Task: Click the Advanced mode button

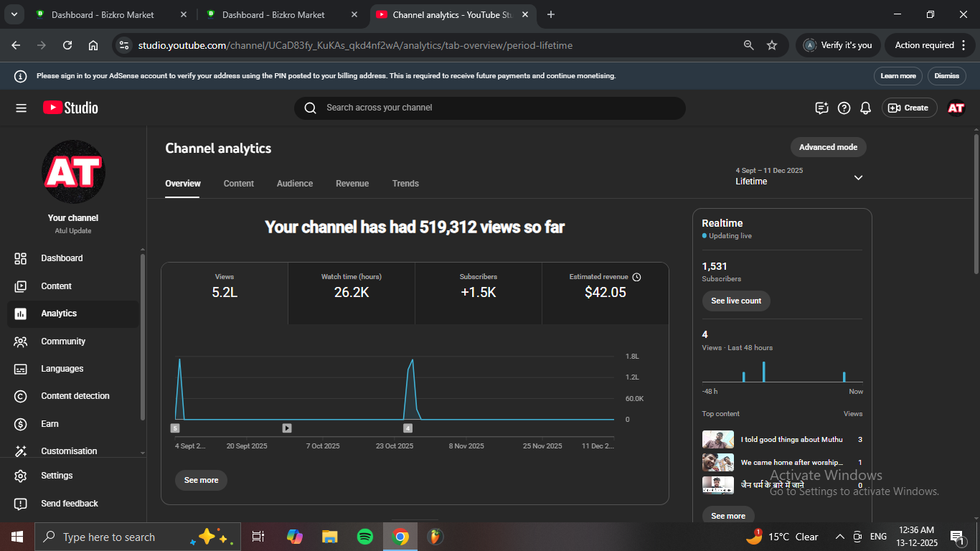Action: click(x=828, y=147)
